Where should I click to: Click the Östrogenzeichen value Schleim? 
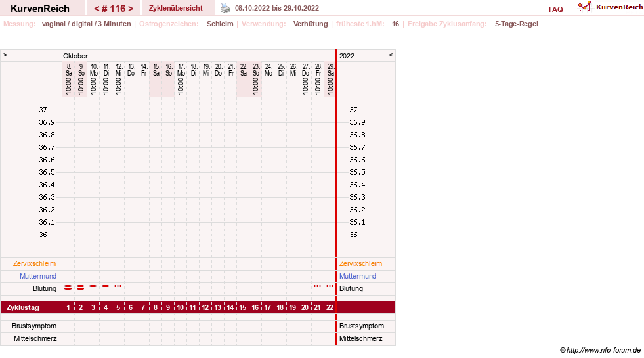[x=220, y=24]
